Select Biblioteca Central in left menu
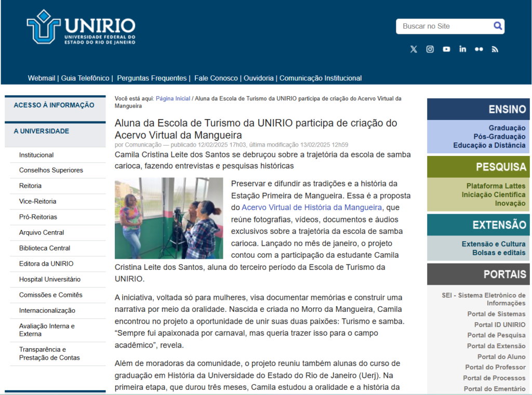The height and width of the screenshot is (395, 532). point(45,248)
